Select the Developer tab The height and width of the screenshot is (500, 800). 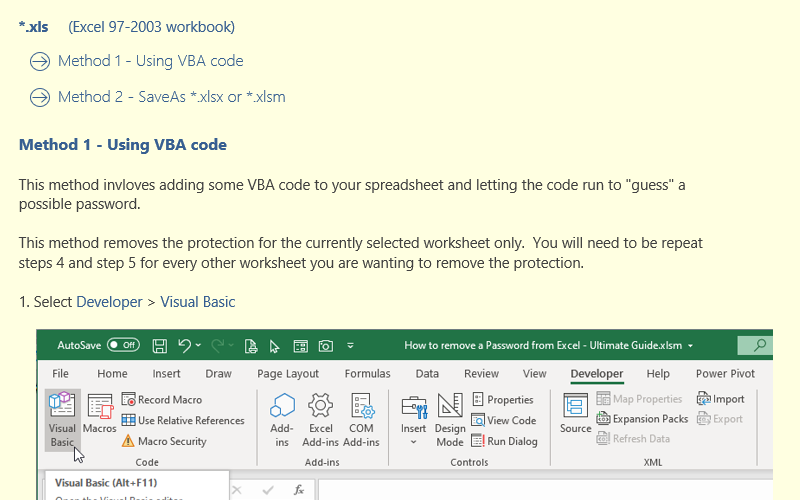pyautogui.click(x=597, y=373)
